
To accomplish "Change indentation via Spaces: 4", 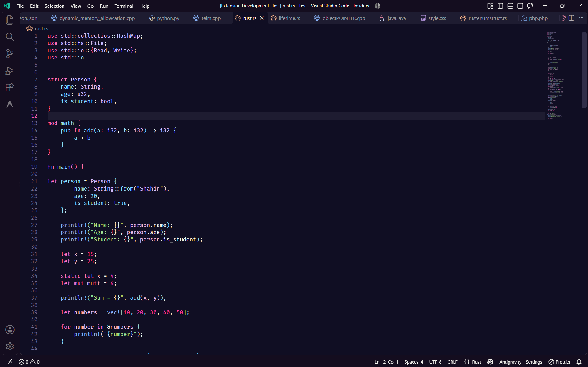I will coord(413,362).
